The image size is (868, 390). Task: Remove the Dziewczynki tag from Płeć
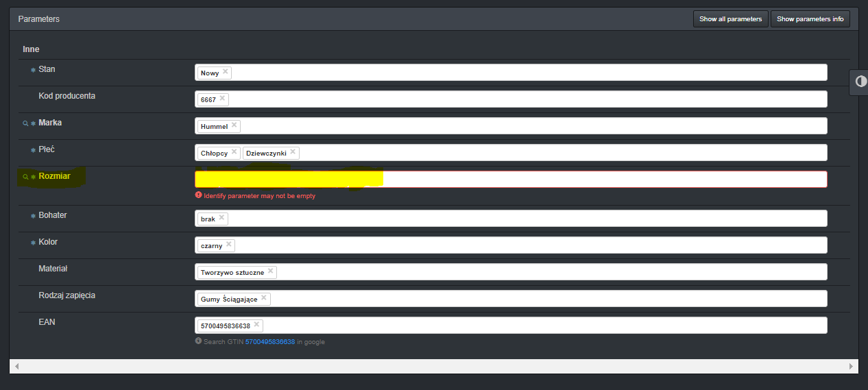tap(293, 152)
